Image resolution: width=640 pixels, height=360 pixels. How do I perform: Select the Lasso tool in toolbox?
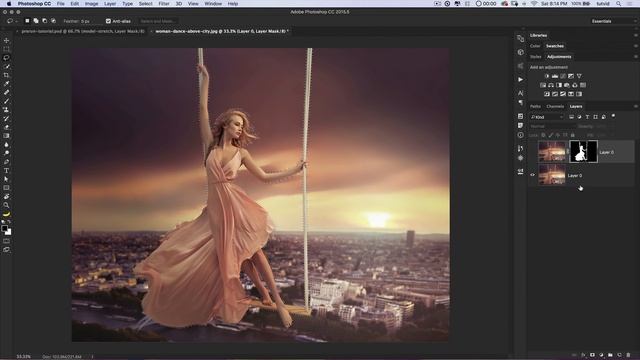click(x=6, y=58)
